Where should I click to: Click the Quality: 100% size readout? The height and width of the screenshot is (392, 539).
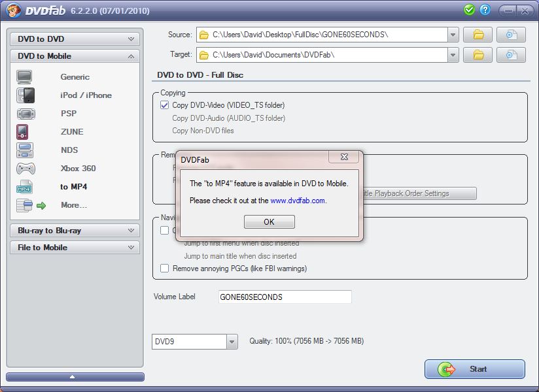307,341
